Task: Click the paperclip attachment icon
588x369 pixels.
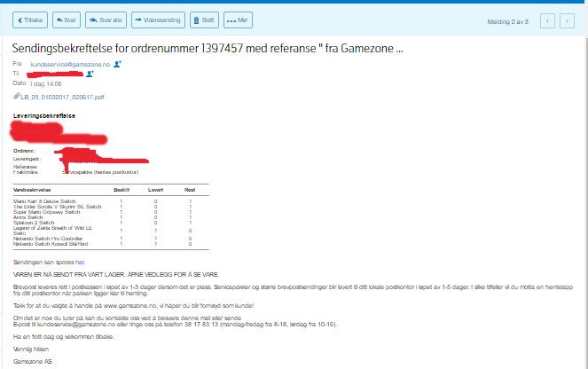Action: tap(17, 97)
